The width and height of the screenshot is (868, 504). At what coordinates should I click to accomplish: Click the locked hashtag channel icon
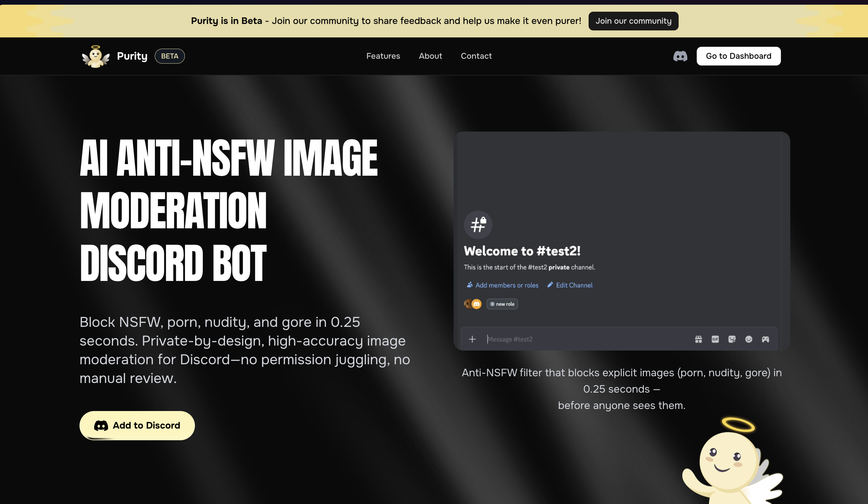(478, 225)
